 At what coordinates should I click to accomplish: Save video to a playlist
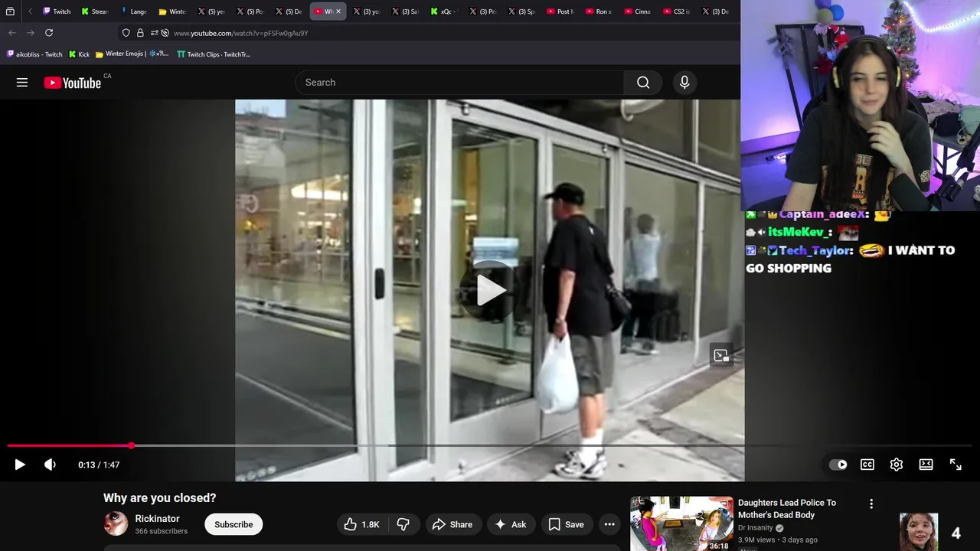(x=566, y=524)
